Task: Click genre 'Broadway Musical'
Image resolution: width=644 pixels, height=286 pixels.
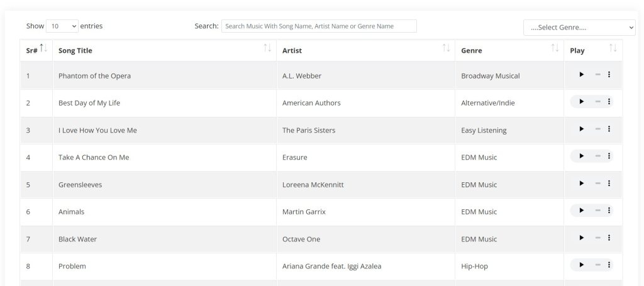Action: (x=491, y=76)
